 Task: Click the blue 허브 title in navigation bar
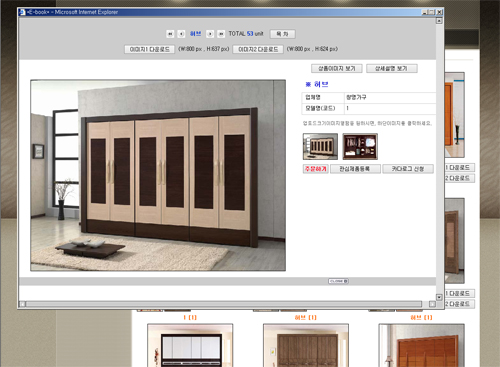(x=196, y=34)
